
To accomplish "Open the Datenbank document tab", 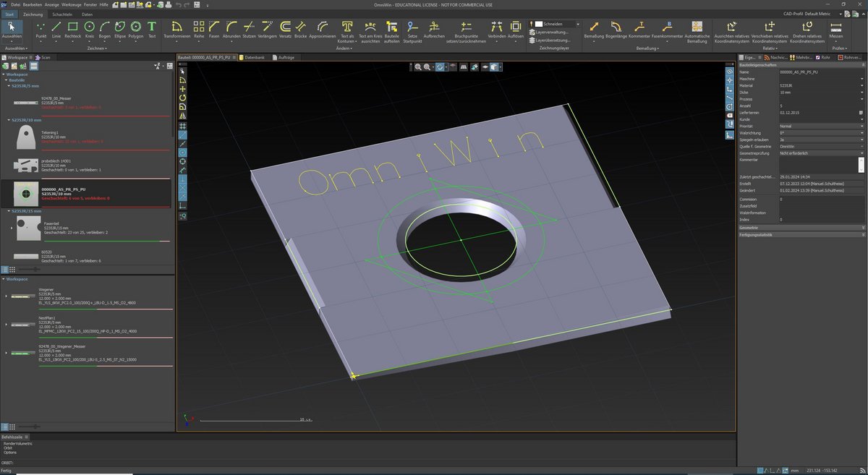I will pos(253,56).
